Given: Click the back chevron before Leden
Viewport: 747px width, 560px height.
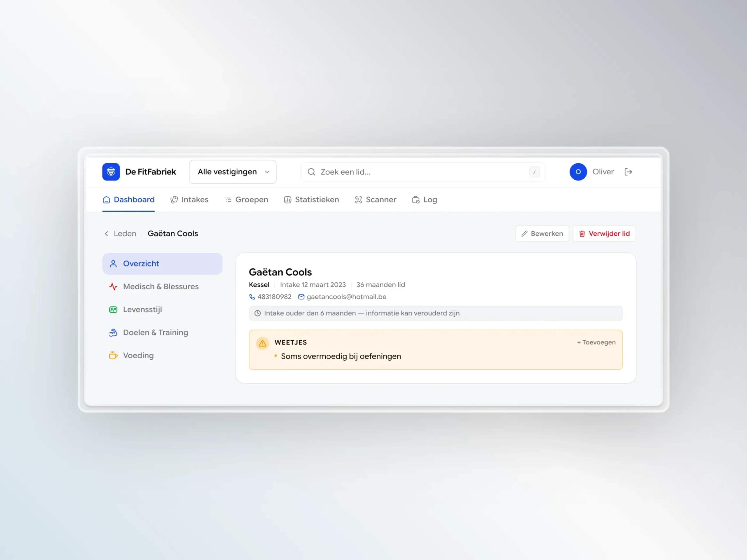Looking at the screenshot, I should coord(107,234).
